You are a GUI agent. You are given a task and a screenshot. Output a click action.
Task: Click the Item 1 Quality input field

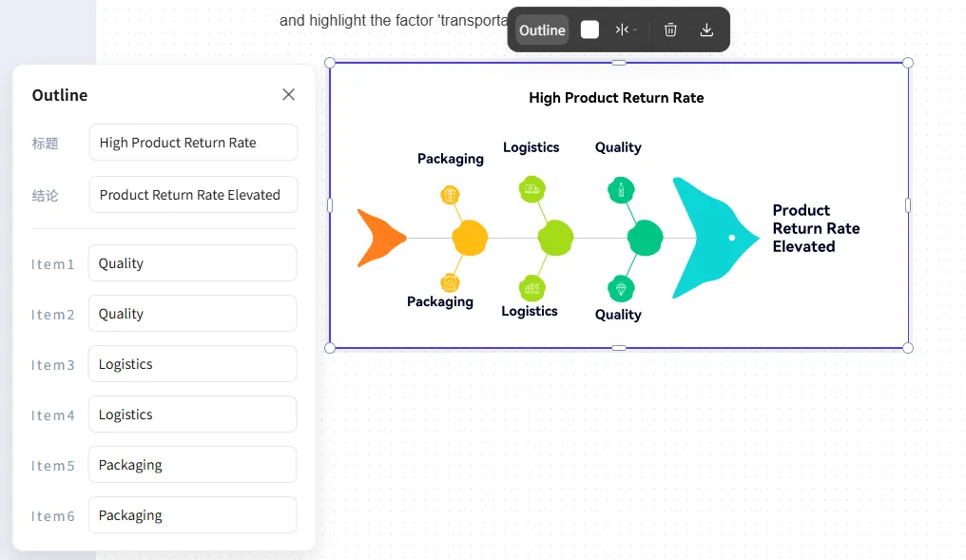[x=192, y=263]
